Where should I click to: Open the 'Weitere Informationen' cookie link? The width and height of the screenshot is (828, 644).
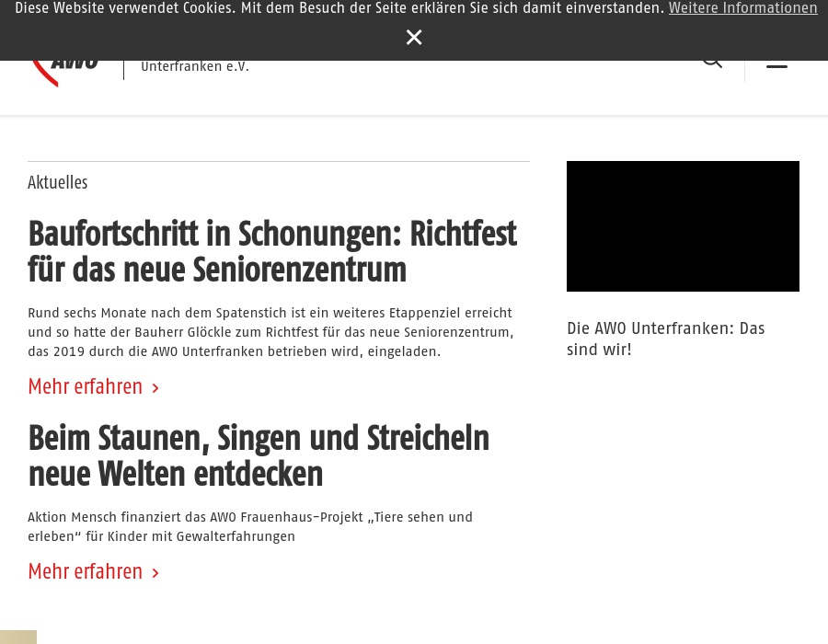tap(742, 9)
